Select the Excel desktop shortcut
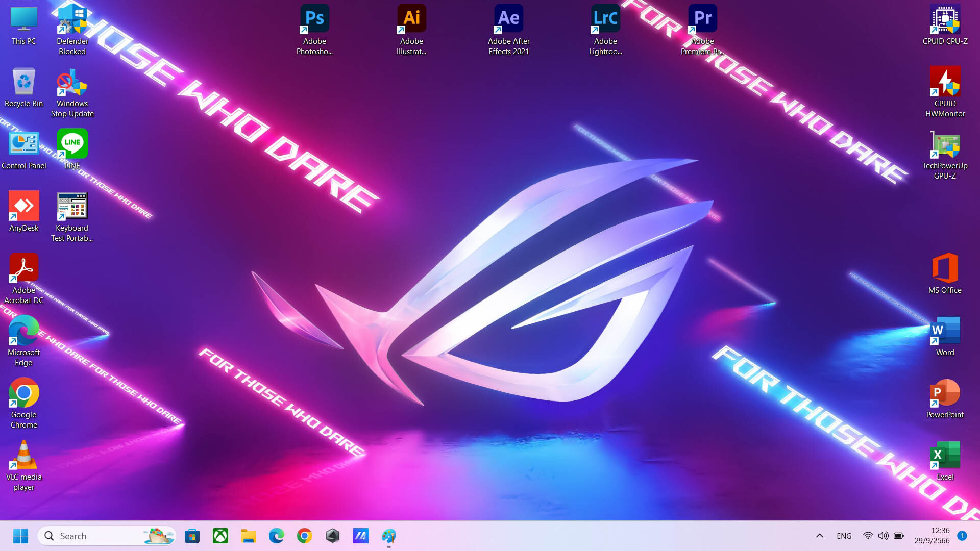The image size is (980, 551). click(945, 461)
